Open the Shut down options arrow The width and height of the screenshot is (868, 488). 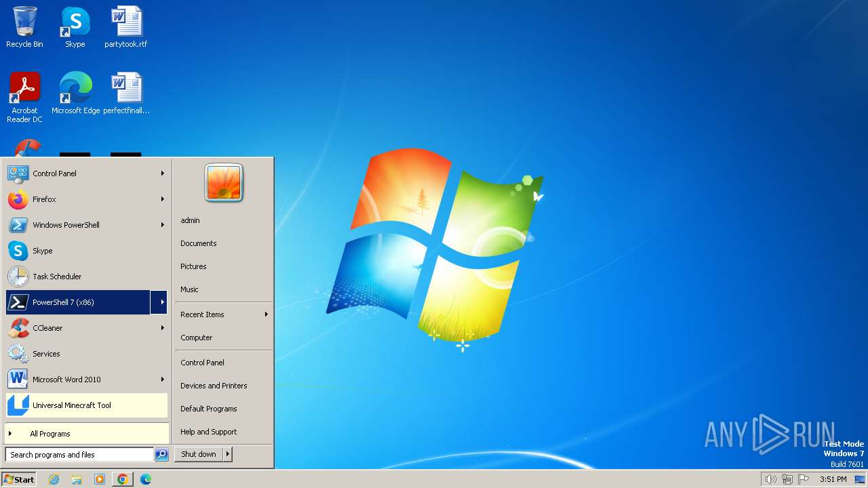[x=228, y=454]
